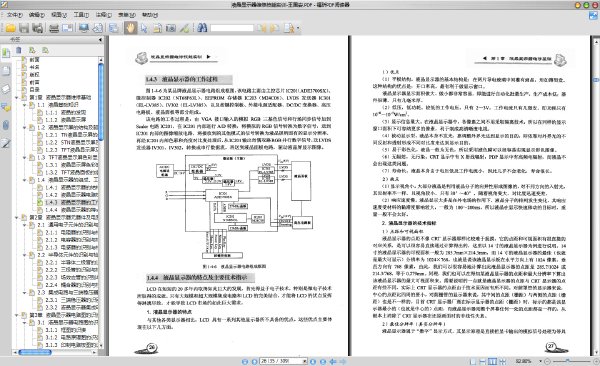Go to last page button
This screenshot has width=600, height=366.
pos(323,361)
